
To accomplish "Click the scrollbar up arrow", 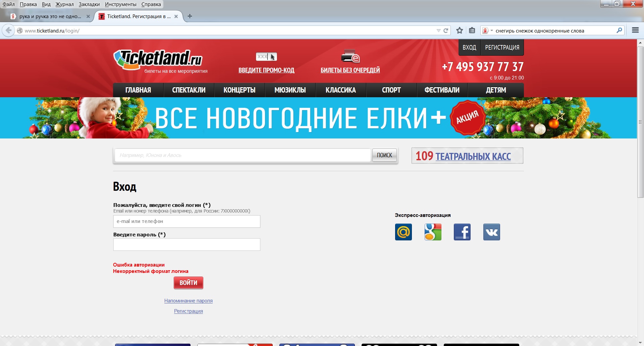I will coord(641,43).
